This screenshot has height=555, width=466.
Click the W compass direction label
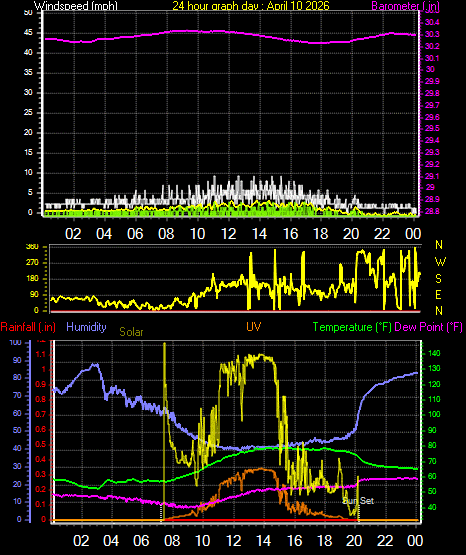click(440, 262)
